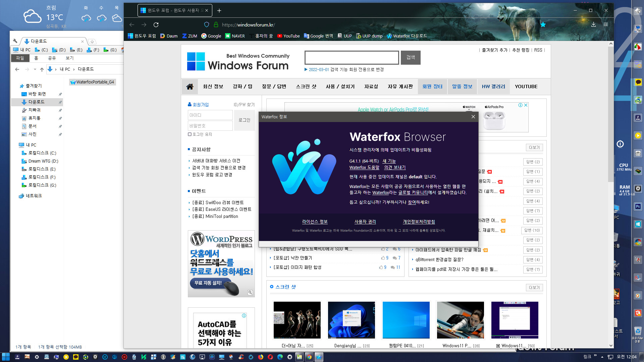Viewport: 644px width, 362px height.
Task: Click the reload page icon
Action: tap(157, 24)
